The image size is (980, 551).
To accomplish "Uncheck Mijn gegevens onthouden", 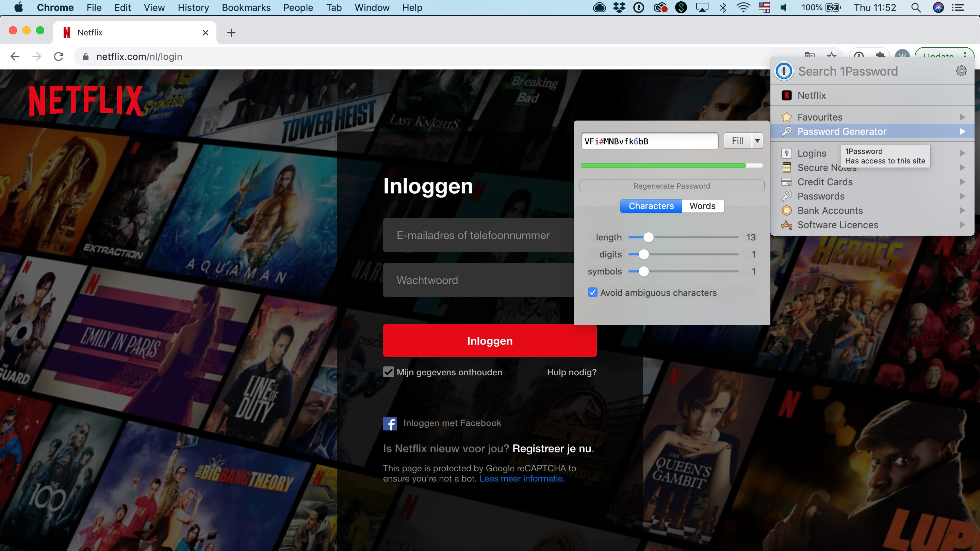I will coord(388,372).
